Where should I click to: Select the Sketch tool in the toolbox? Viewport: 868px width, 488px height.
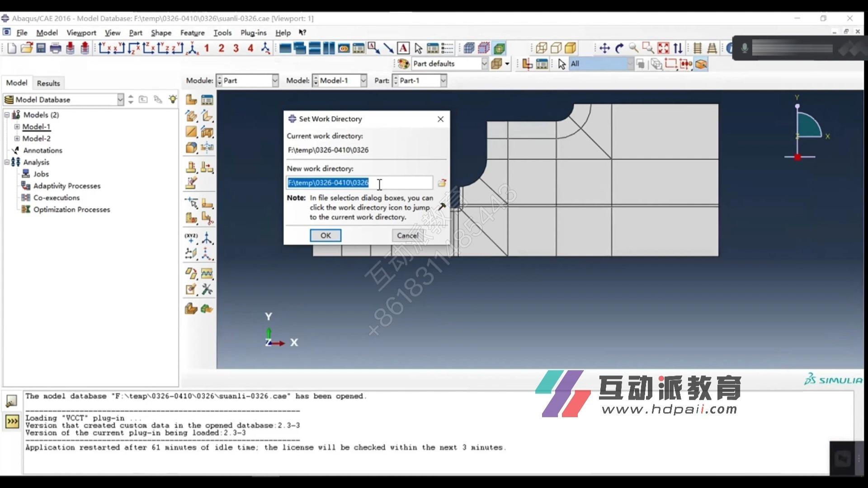[190, 289]
